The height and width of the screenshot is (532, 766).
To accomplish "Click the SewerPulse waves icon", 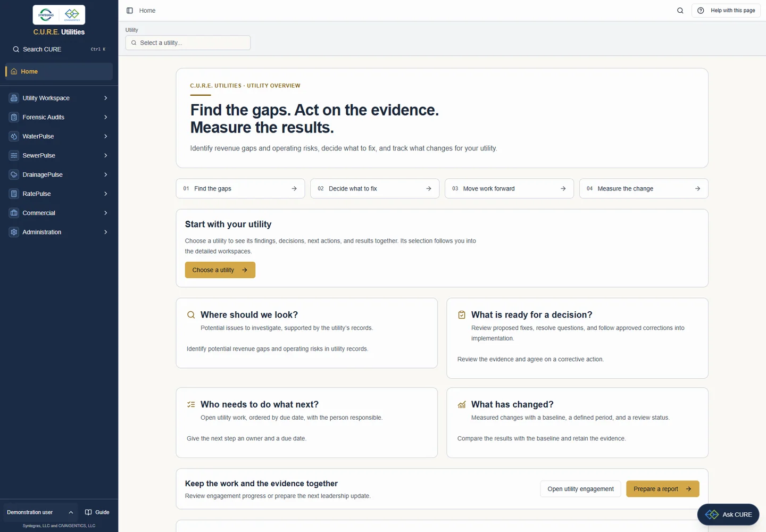I will (14, 155).
